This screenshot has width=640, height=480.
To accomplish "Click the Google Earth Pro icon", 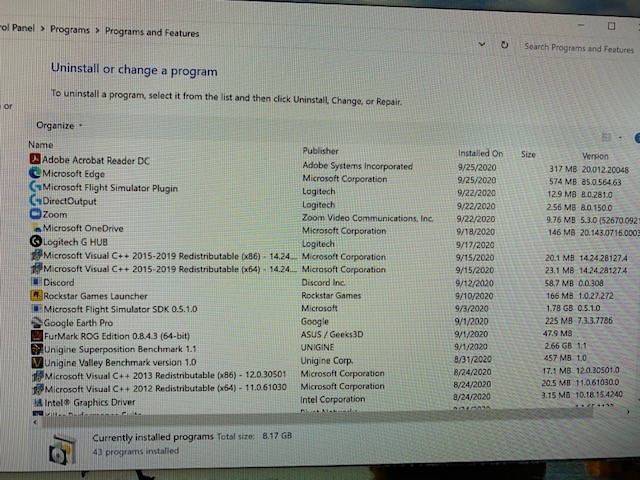I will pyautogui.click(x=37, y=322).
